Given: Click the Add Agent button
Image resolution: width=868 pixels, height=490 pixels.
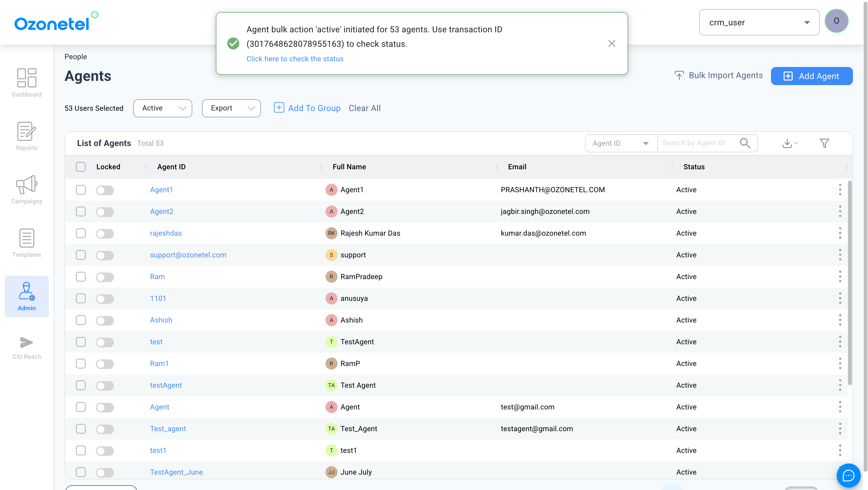Looking at the screenshot, I should (x=811, y=76).
